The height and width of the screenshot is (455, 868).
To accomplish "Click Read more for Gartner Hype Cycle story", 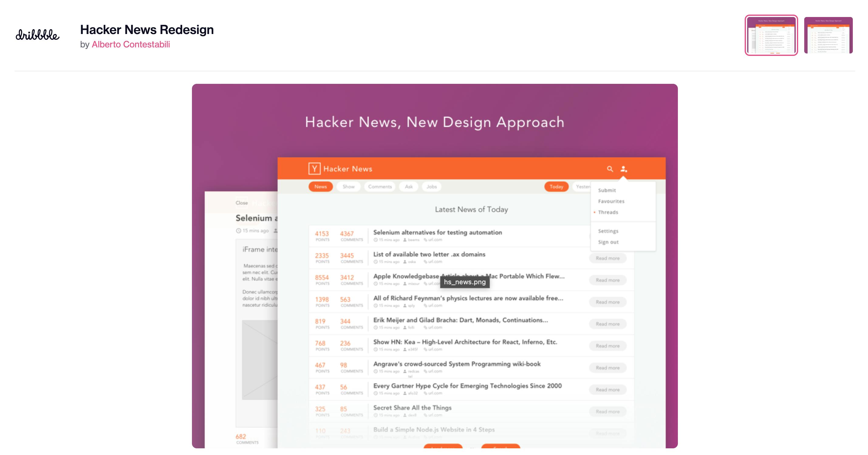I will click(x=607, y=390).
